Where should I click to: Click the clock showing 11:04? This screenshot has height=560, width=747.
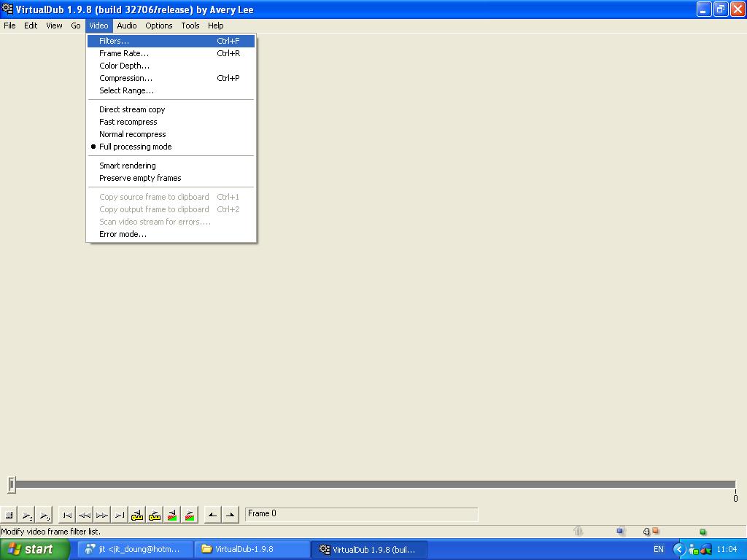point(727,550)
